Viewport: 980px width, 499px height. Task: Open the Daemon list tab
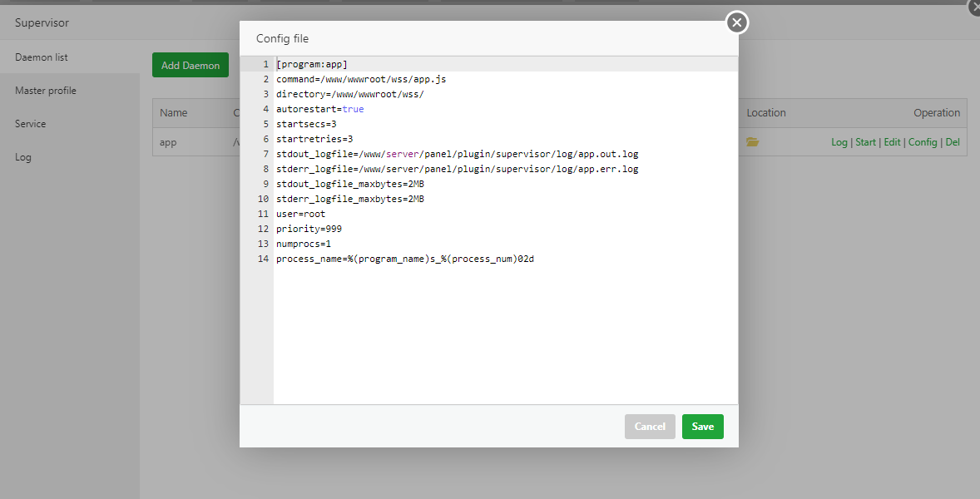pyautogui.click(x=70, y=57)
